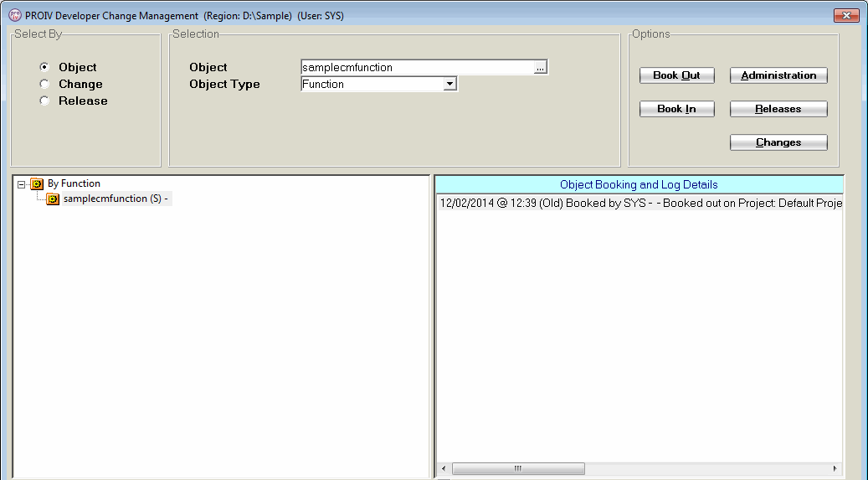Image resolution: width=868 pixels, height=480 pixels.
Task: Click the Object Booking and Log Details header
Action: point(639,184)
